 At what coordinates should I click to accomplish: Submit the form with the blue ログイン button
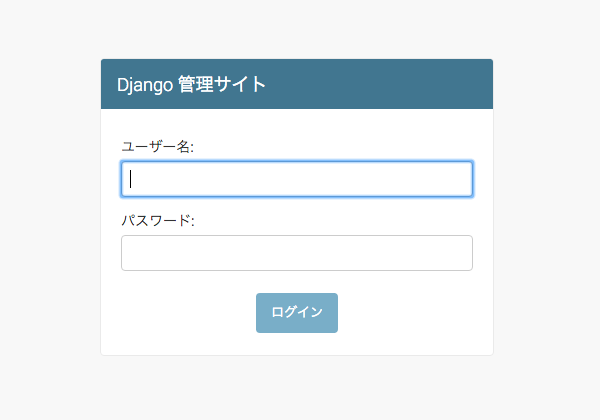coord(297,313)
